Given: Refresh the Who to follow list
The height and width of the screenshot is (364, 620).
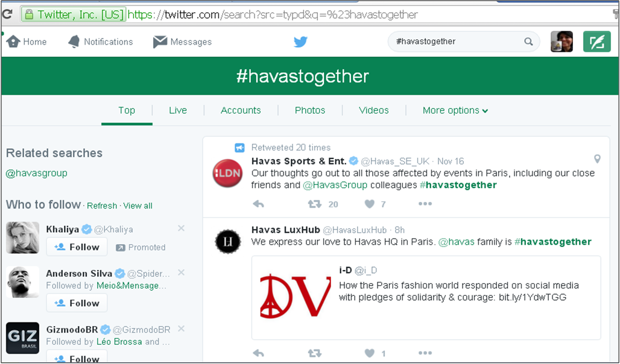Looking at the screenshot, I should click(102, 206).
